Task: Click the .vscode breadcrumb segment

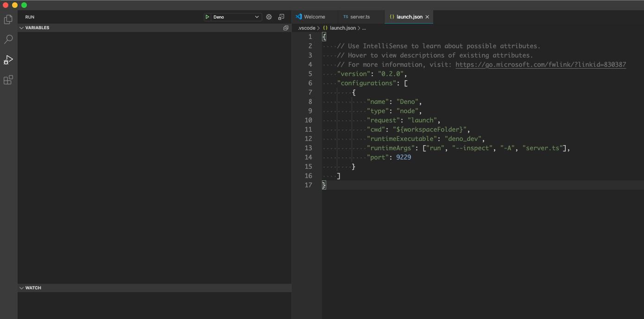Action: coord(306,28)
